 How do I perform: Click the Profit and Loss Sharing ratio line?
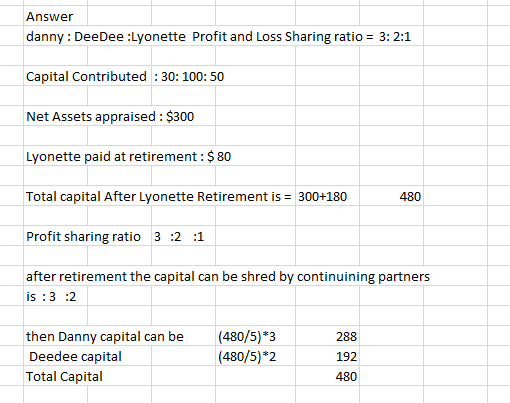(218, 37)
